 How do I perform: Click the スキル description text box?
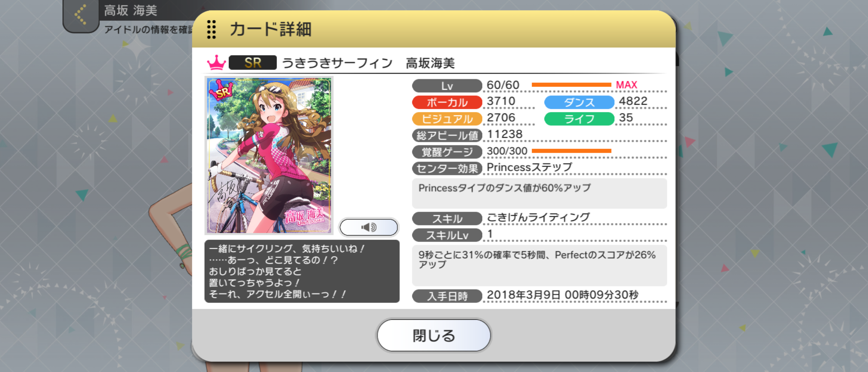(539, 265)
